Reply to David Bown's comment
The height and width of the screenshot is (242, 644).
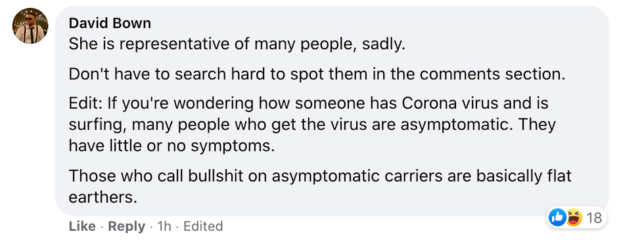[126, 226]
